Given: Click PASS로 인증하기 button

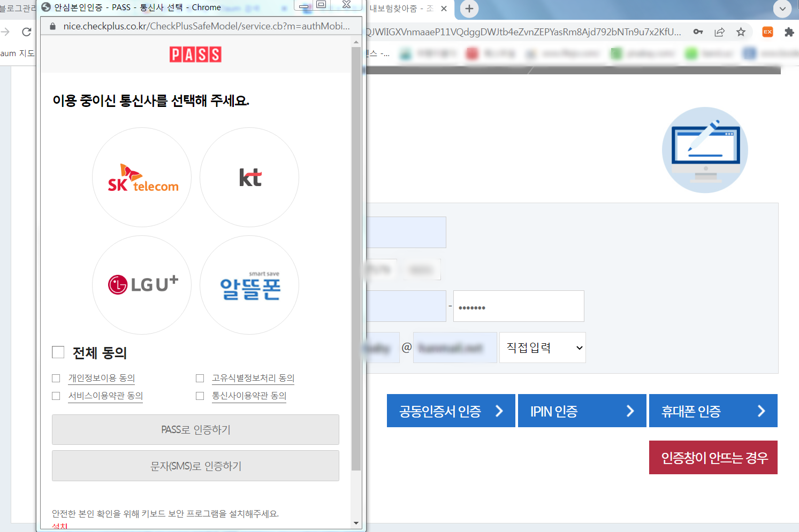Looking at the screenshot, I should tap(195, 429).
